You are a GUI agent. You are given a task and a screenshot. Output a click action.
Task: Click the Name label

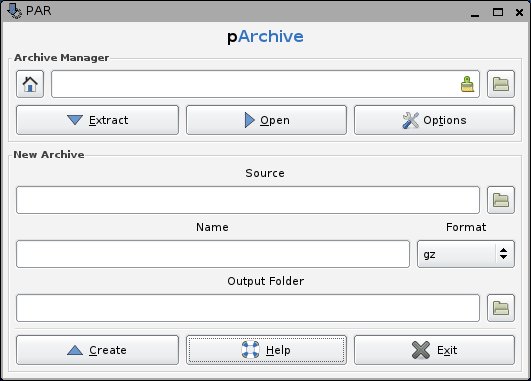pos(212,227)
